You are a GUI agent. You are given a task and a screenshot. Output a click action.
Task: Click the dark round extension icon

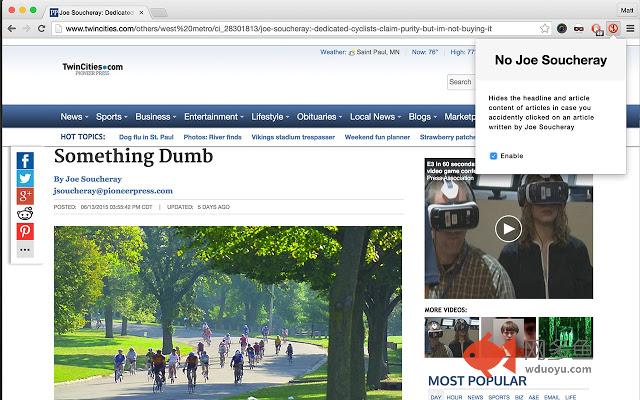click(562, 29)
